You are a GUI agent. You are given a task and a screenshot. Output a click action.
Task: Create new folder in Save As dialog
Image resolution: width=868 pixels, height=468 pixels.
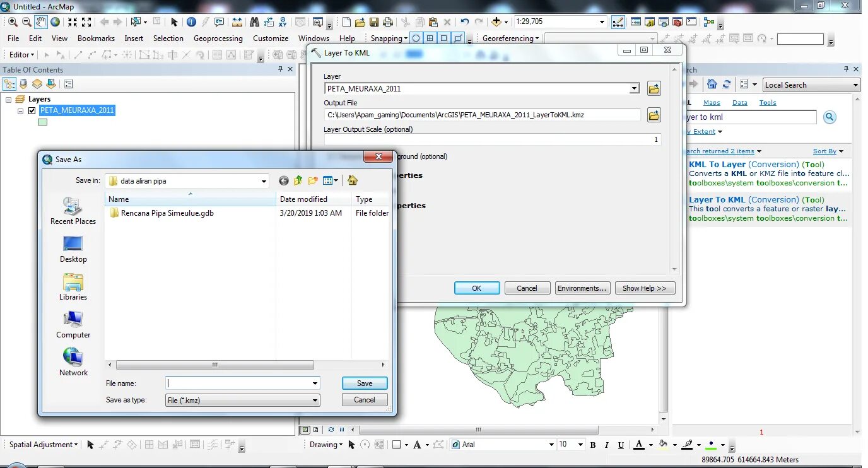click(312, 181)
